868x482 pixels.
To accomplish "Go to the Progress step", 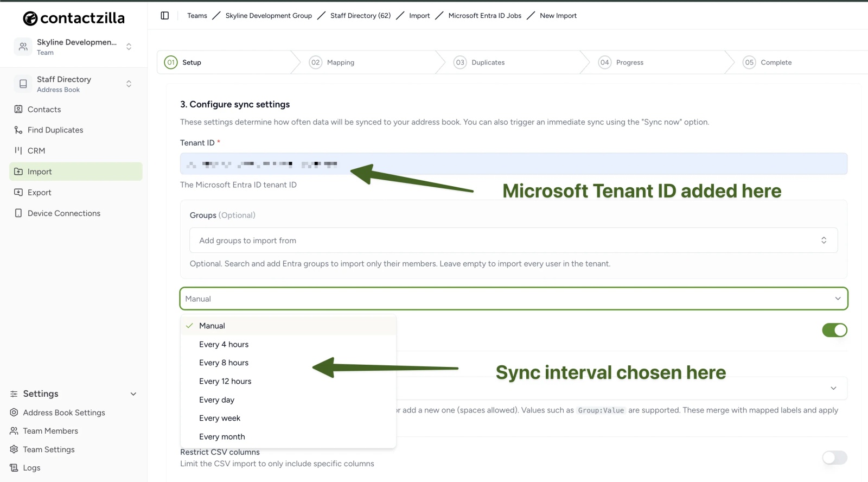I will coord(621,62).
